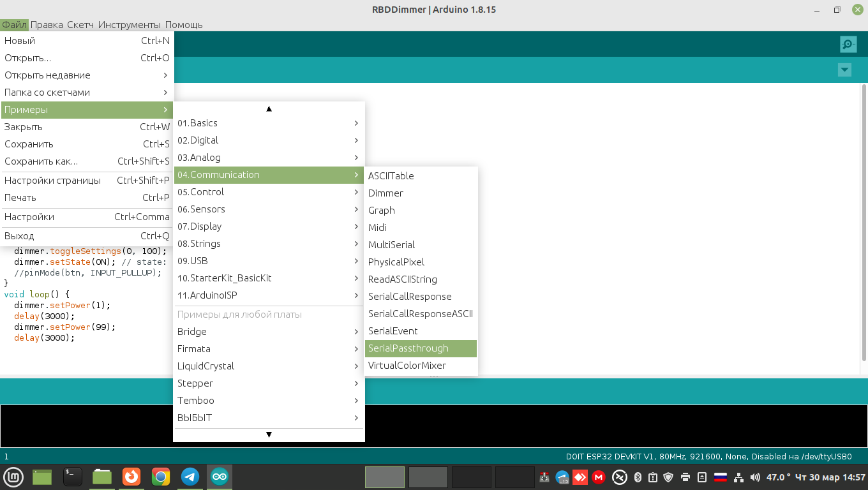This screenshot has height=490, width=868.
Task: Launch Google Chrome from the taskbar
Action: [x=161, y=477]
